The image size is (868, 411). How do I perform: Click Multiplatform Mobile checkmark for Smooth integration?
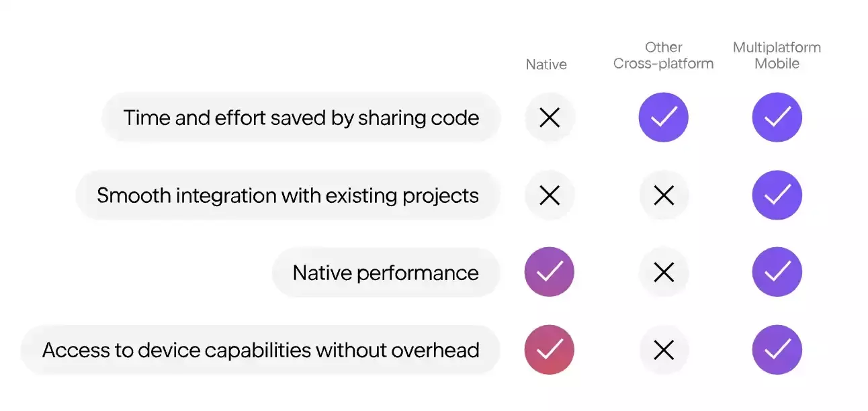777,195
